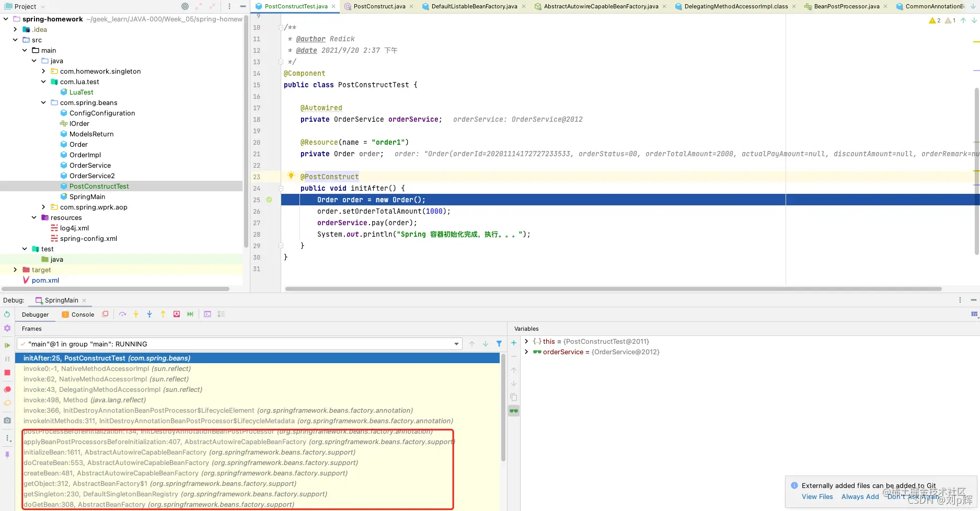This screenshot has width=980, height=511.
Task: Jump to the next highlighted error
Action: (974, 20)
